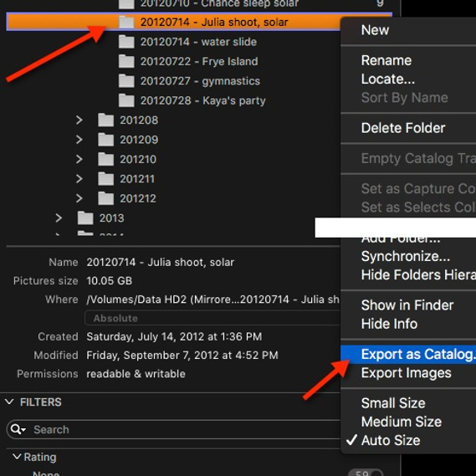Select the checked Auto Size option
The height and width of the screenshot is (476, 476).
(391, 440)
